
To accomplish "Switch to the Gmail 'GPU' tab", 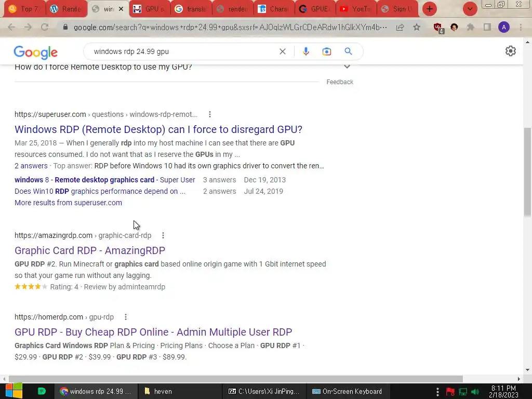I will click(x=149, y=9).
